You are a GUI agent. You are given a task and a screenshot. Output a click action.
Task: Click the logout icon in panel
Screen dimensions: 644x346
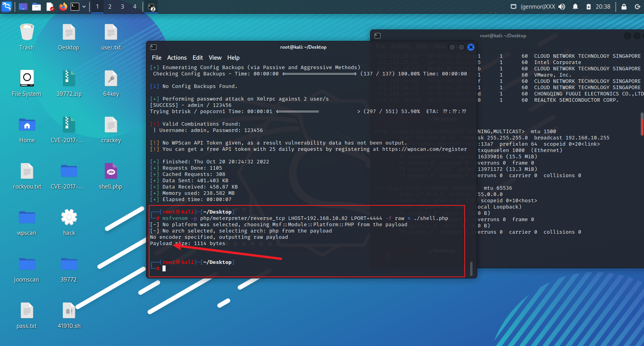coord(637,7)
